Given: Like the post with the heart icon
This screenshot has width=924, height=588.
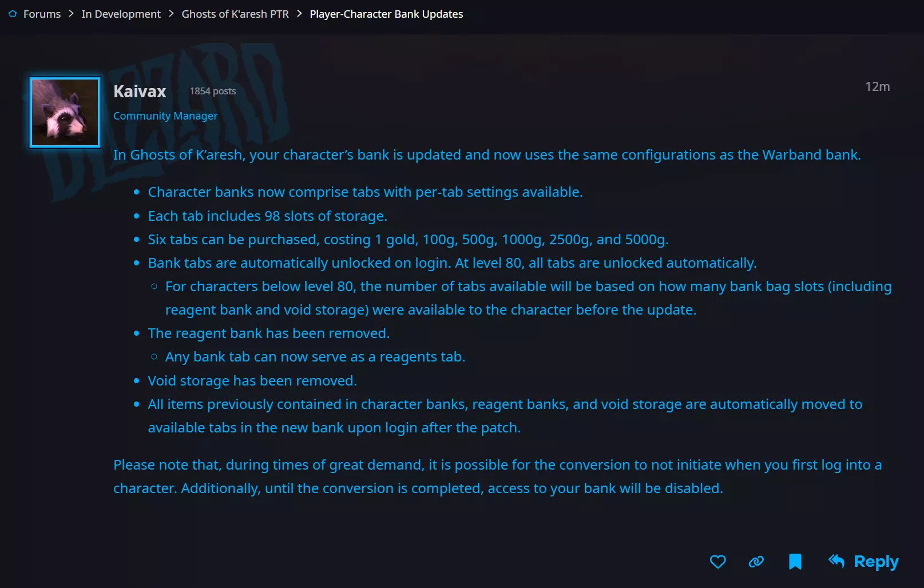Looking at the screenshot, I should pos(717,562).
